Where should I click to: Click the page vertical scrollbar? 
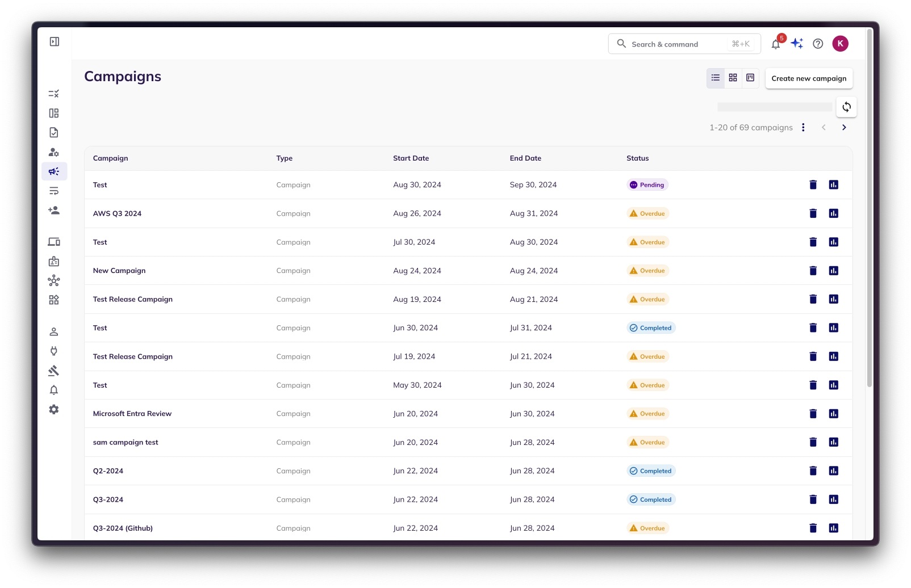[870, 227]
